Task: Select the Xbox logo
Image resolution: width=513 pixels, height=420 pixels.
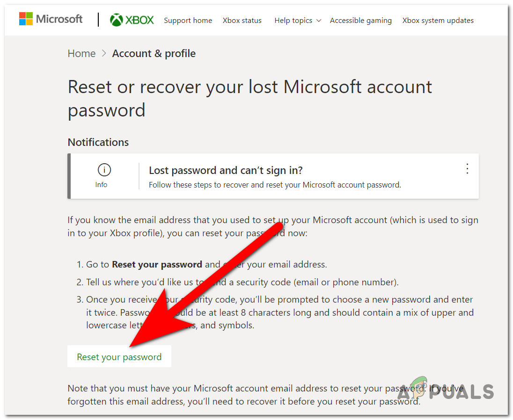Action: point(132,20)
